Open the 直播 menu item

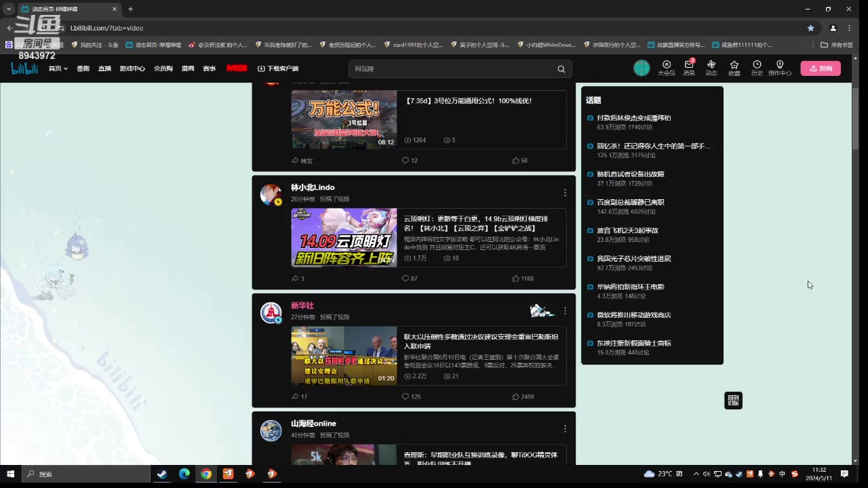click(x=104, y=68)
